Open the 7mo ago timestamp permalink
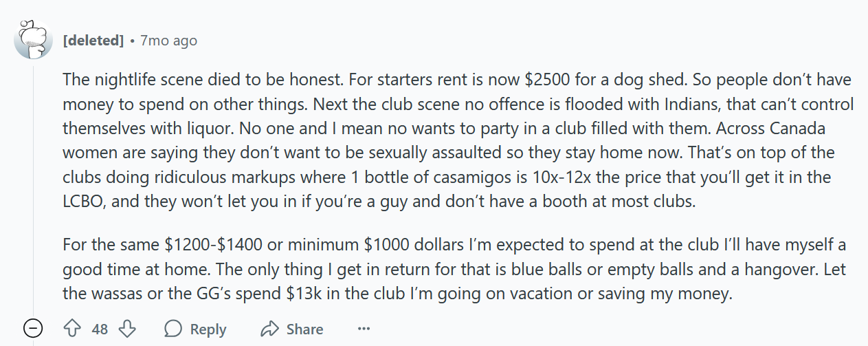This screenshot has width=868, height=346. click(x=168, y=41)
